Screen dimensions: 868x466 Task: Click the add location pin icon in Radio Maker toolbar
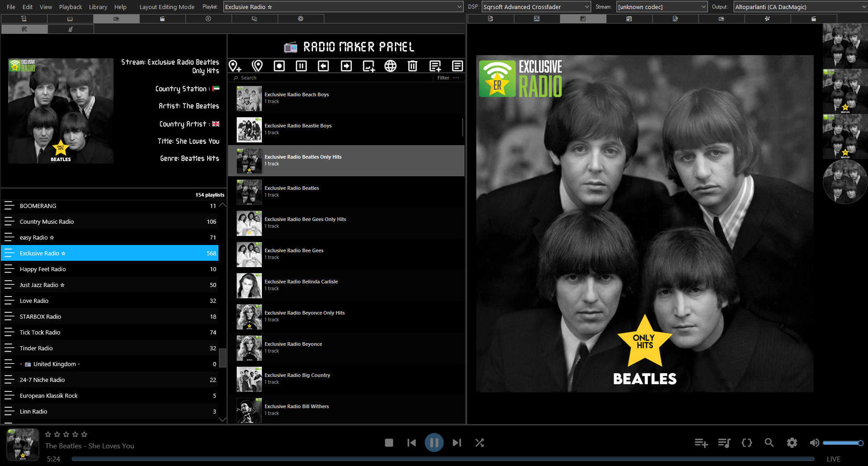[x=235, y=66]
